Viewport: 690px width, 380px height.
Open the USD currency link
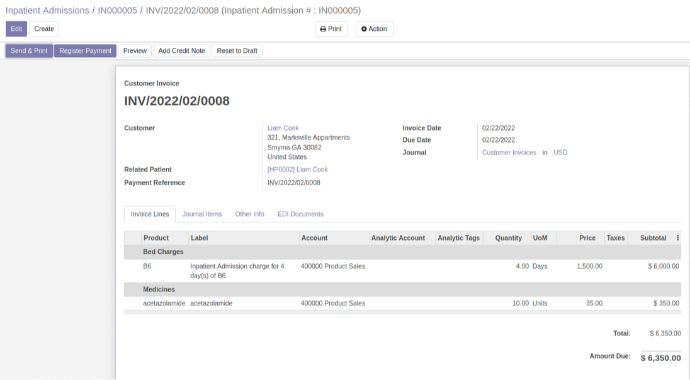[560, 153]
